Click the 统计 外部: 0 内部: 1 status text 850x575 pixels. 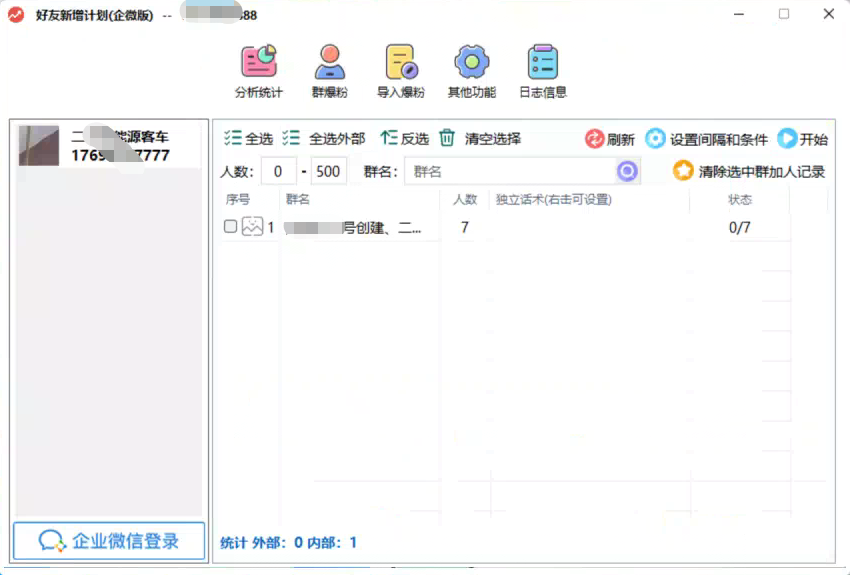[x=288, y=542]
